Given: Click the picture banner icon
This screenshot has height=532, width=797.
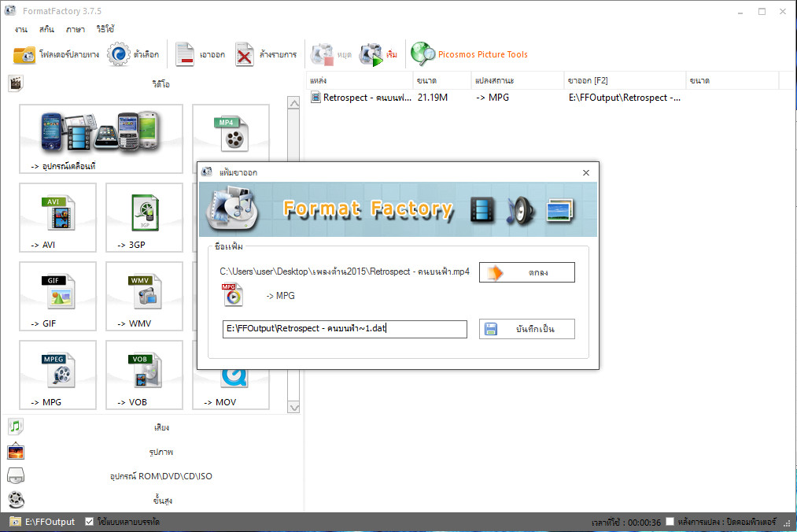Looking at the screenshot, I should click(x=559, y=210).
